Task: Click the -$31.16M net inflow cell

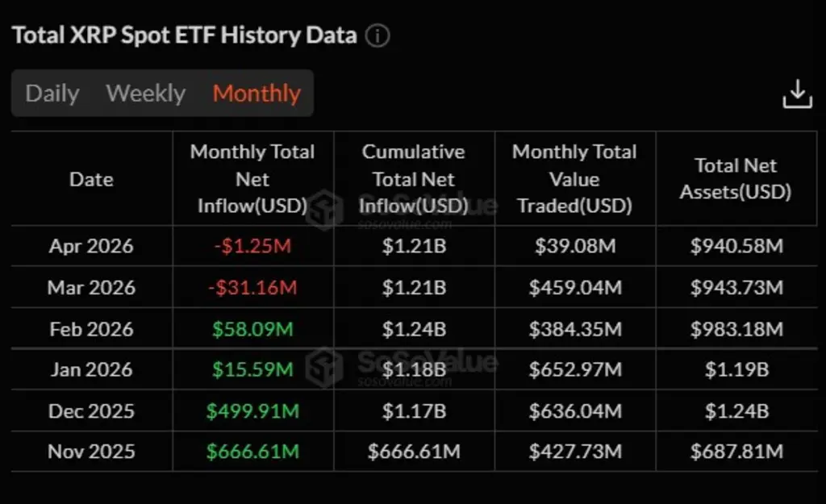Action: (252, 288)
